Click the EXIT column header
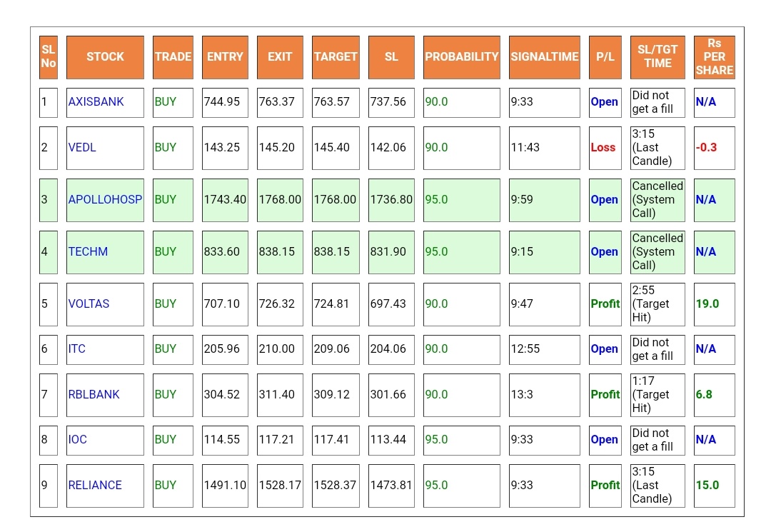Screen dimensions: 771x532 [x=280, y=57]
